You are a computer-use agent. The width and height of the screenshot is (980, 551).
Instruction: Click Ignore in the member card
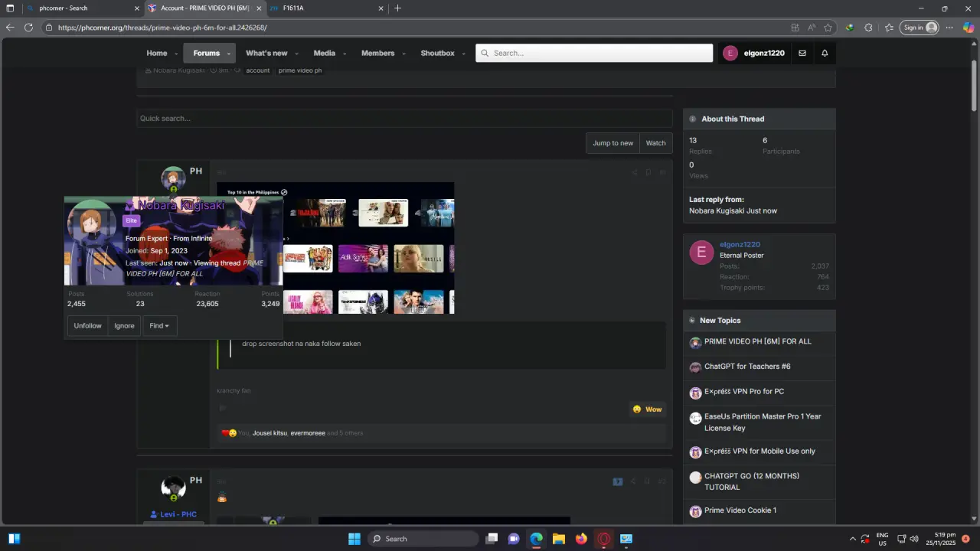coord(124,326)
